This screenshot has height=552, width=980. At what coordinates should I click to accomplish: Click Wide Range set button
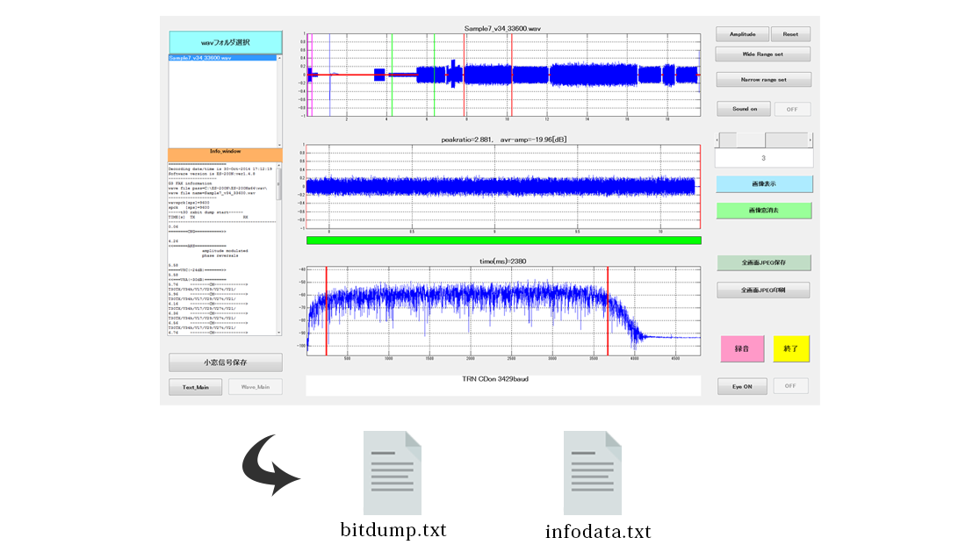pos(763,54)
